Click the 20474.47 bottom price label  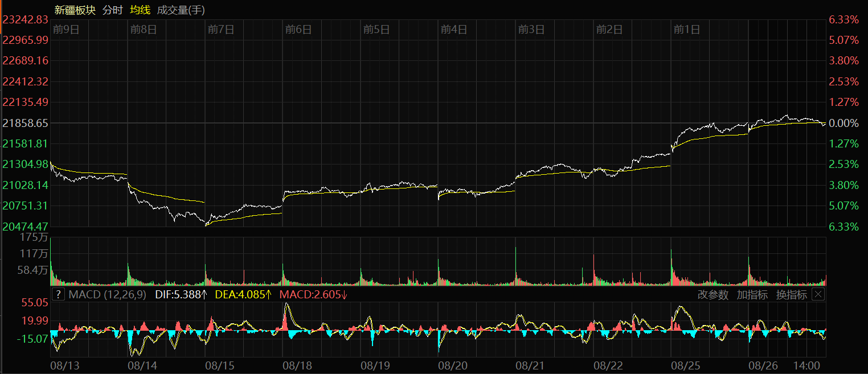[x=25, y=227]
